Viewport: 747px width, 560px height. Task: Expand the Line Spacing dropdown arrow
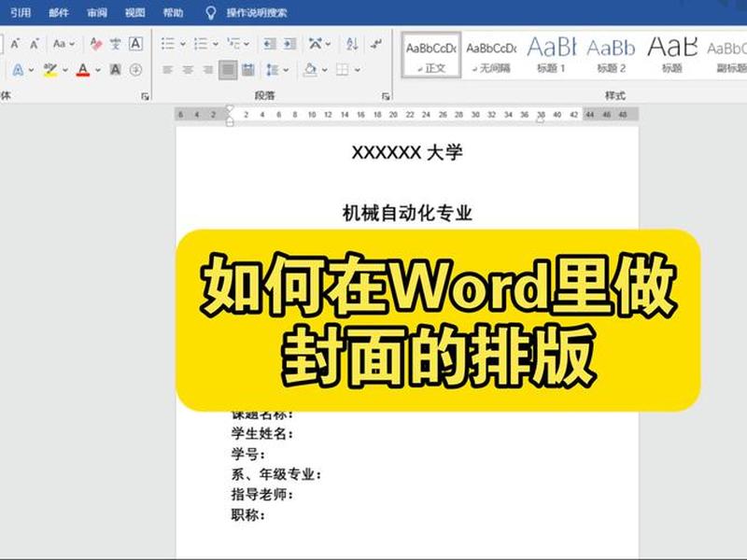[x=286, y=71]
